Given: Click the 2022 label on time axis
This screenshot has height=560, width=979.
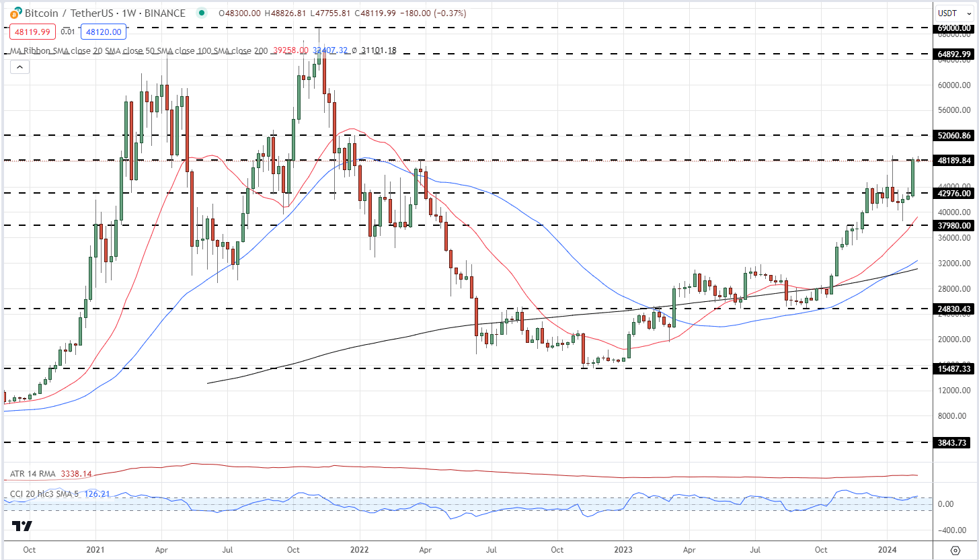Looking at the screenshot, I should (360, 549).
